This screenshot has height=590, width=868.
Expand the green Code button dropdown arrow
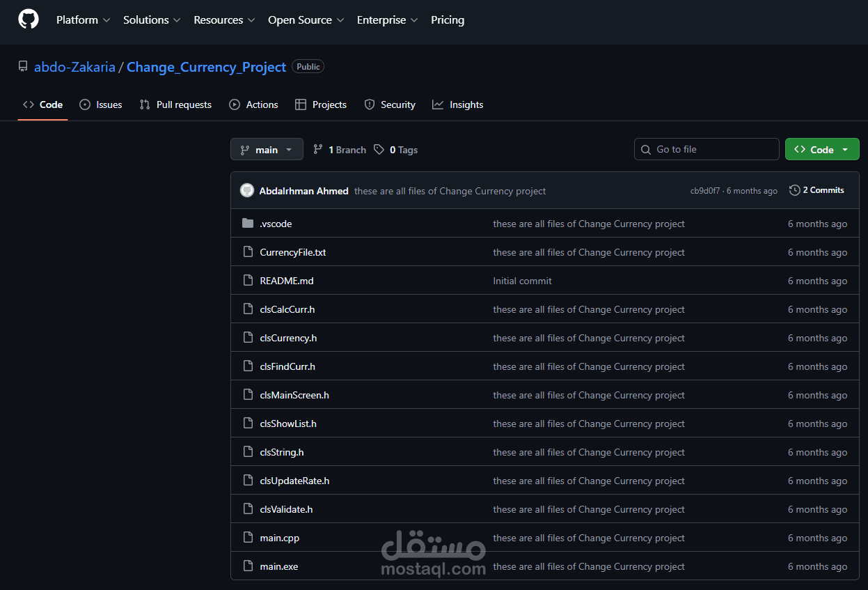tap(844, 148)
